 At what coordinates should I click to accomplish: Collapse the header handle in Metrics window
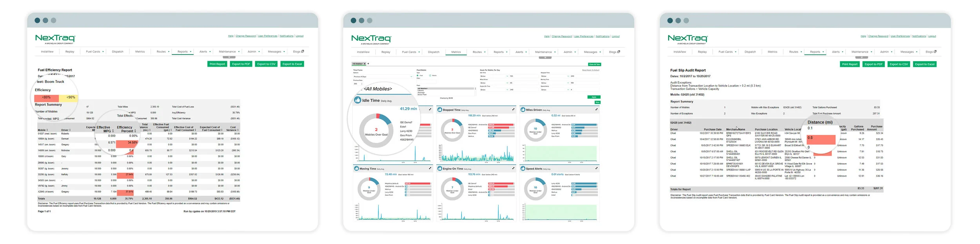click(x=545, y=58)
